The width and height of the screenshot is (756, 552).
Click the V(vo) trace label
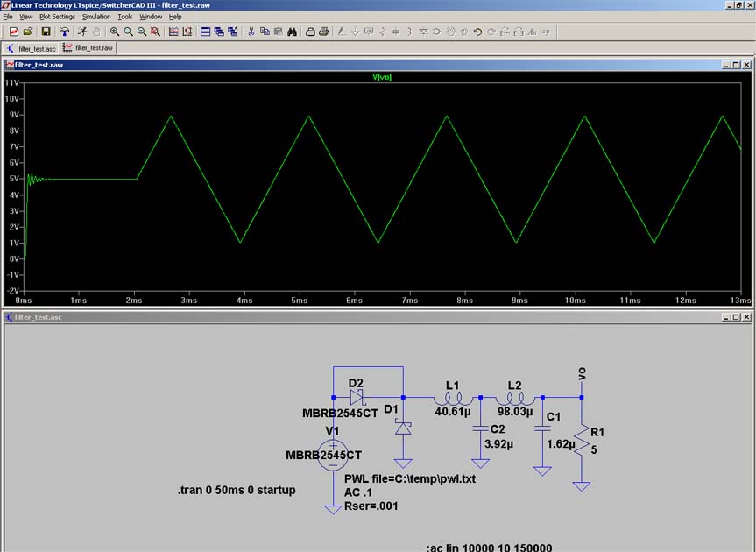[383, 78]
